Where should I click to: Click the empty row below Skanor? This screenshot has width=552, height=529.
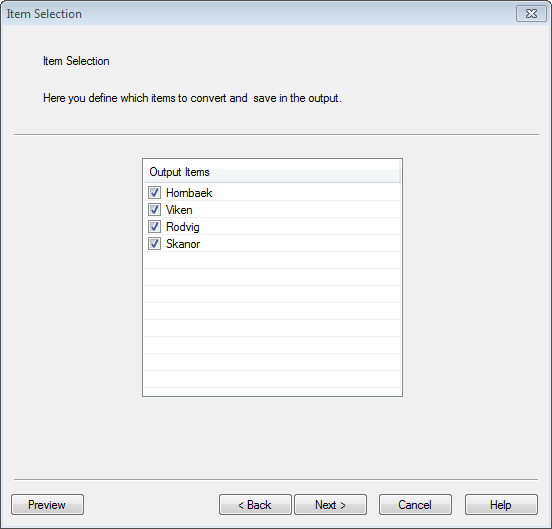pyautogui.click(x=272, y=260)
